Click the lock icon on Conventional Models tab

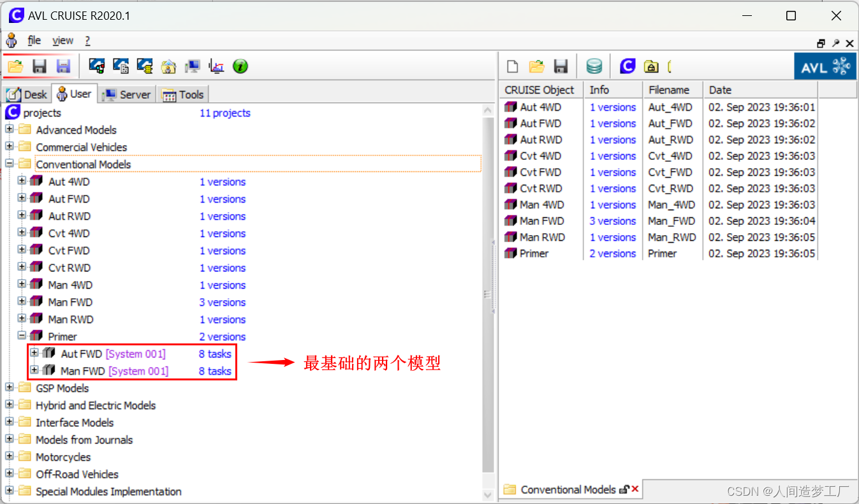coord(624,489)
